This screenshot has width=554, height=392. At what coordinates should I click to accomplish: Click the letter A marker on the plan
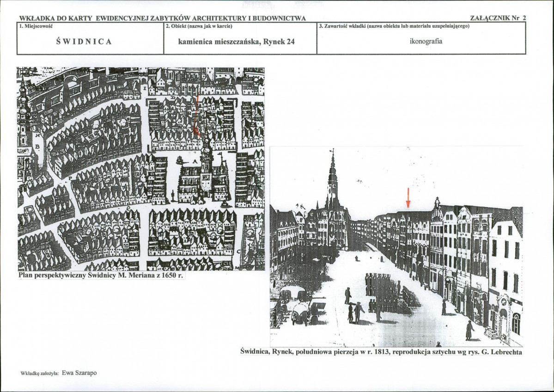195,160
